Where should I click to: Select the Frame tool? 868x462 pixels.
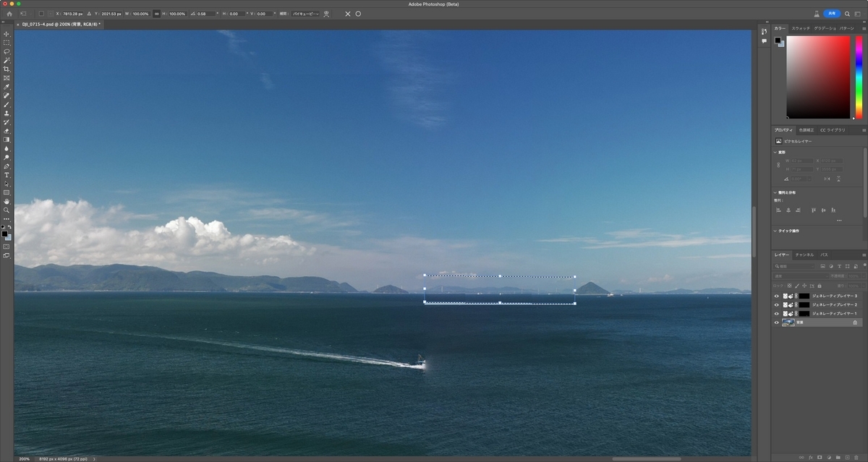7,77
